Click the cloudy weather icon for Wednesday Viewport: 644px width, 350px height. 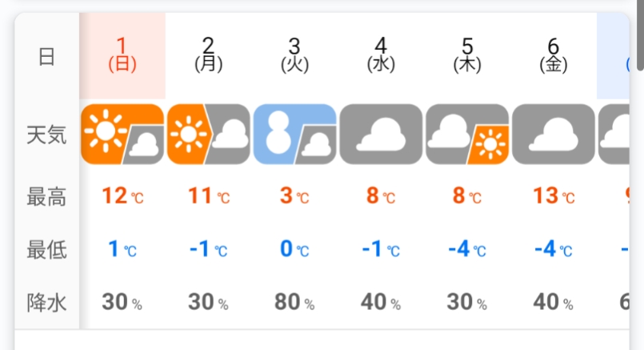(x=381, y=133)
